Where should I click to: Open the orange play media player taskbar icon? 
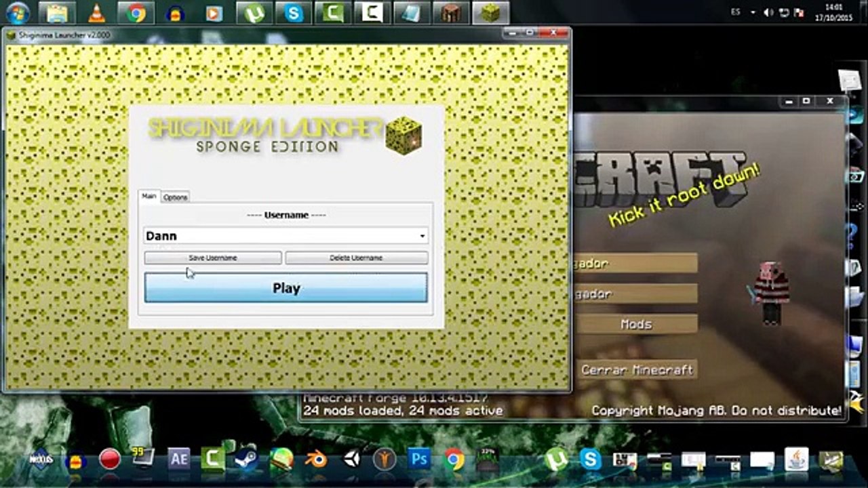point(214,12)
